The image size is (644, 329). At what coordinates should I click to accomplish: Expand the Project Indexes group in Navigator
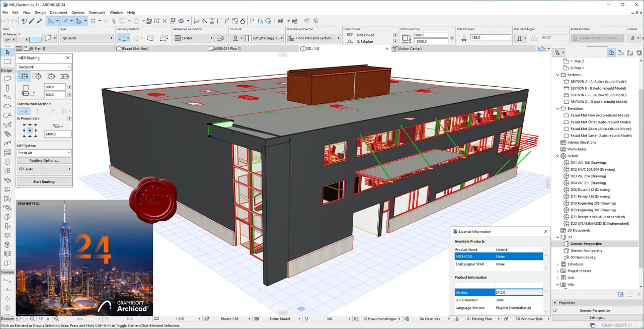pyautogui.click(x=557, y=271)
